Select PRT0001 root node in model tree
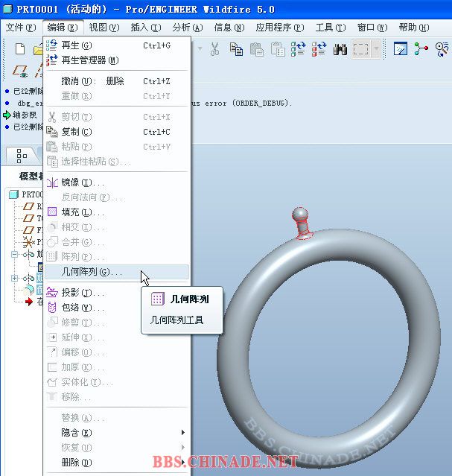 coord(26,194)
